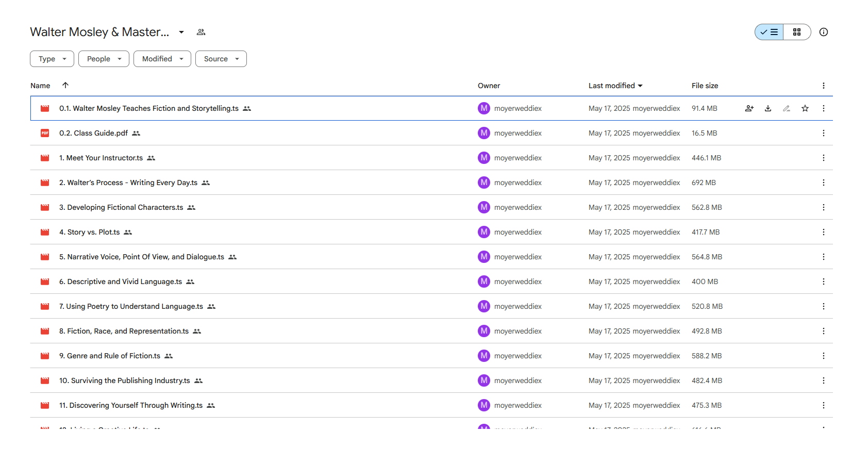Open more actions for Using Poetry file
This screenshot has height=464, width=868.
point(824,306)
